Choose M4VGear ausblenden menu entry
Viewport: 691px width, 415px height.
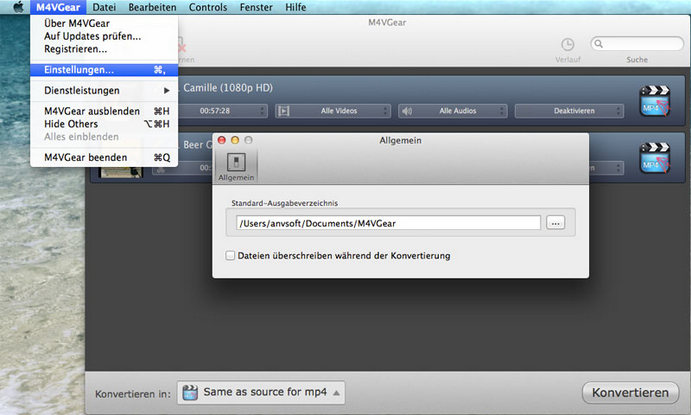(x=104, y=111)
